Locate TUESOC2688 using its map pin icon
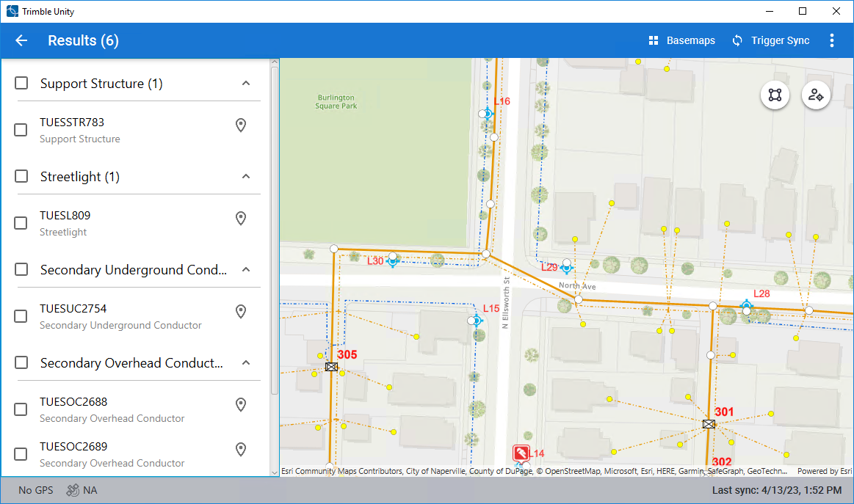Viewport: 854px width, 504px height. [x=240, y=405]
